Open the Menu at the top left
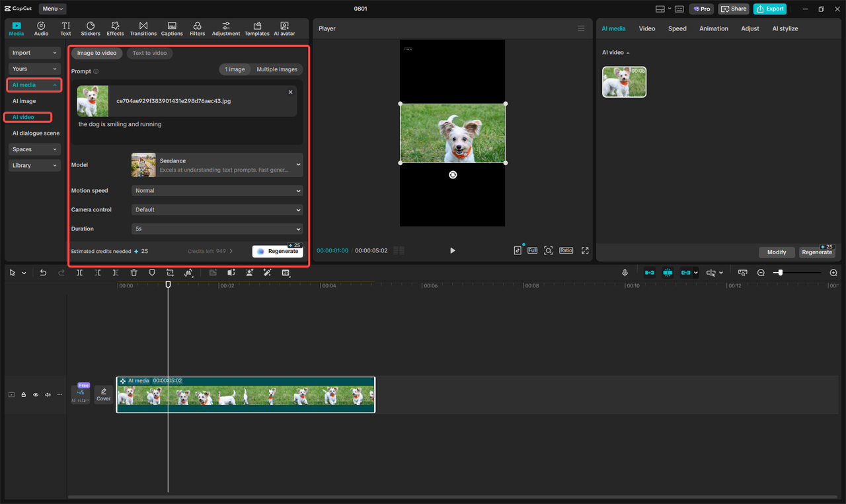846x504 pixels. click(52, 9)
